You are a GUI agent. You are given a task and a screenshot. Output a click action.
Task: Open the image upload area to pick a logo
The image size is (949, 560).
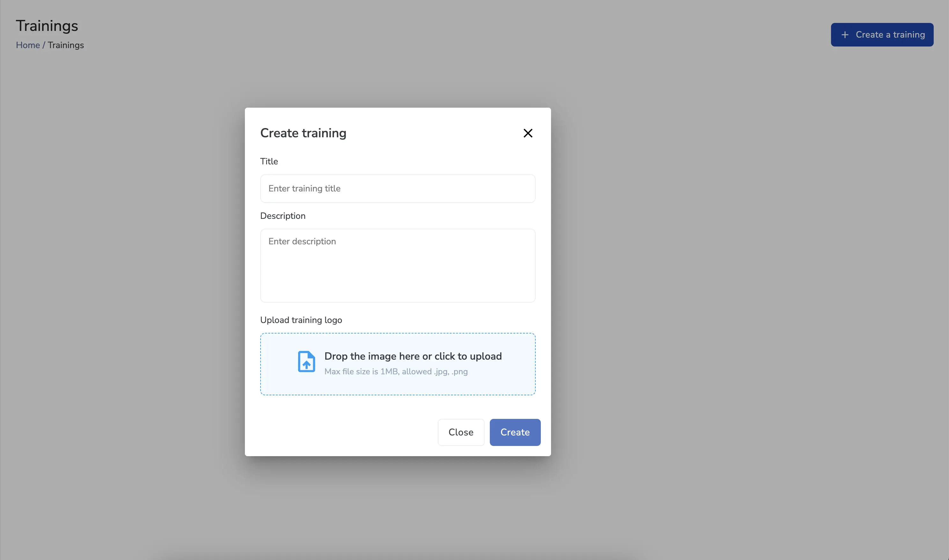(397, 364)
